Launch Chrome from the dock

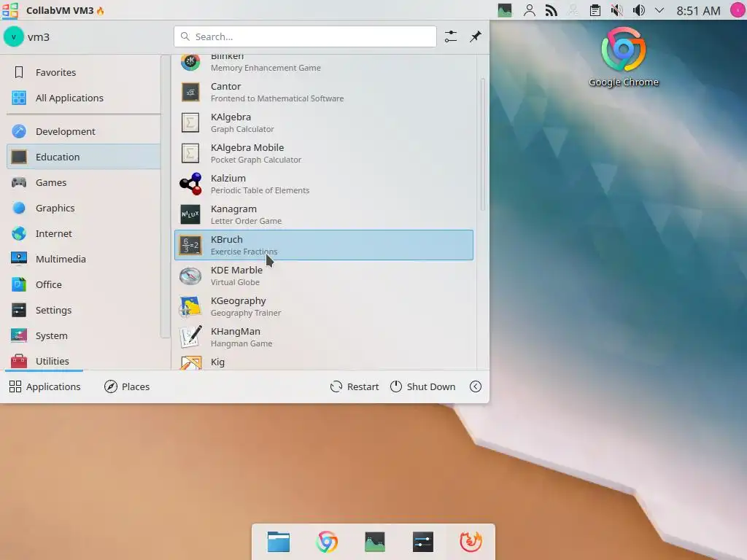(327, 542)
